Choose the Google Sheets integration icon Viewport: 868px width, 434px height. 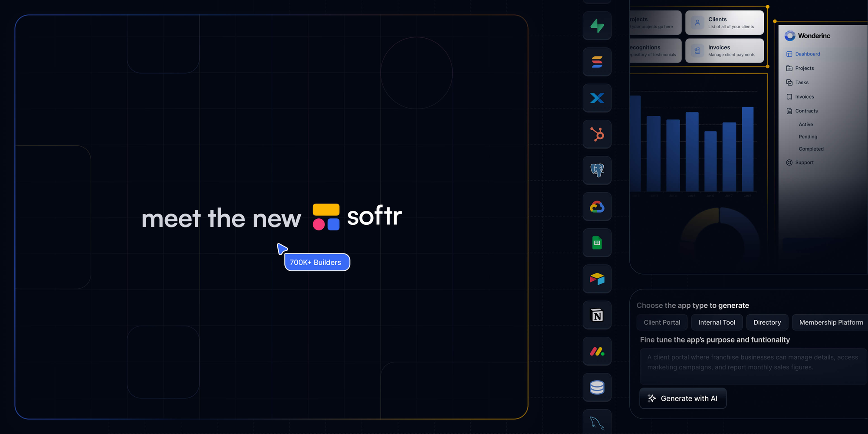point(597,243)
